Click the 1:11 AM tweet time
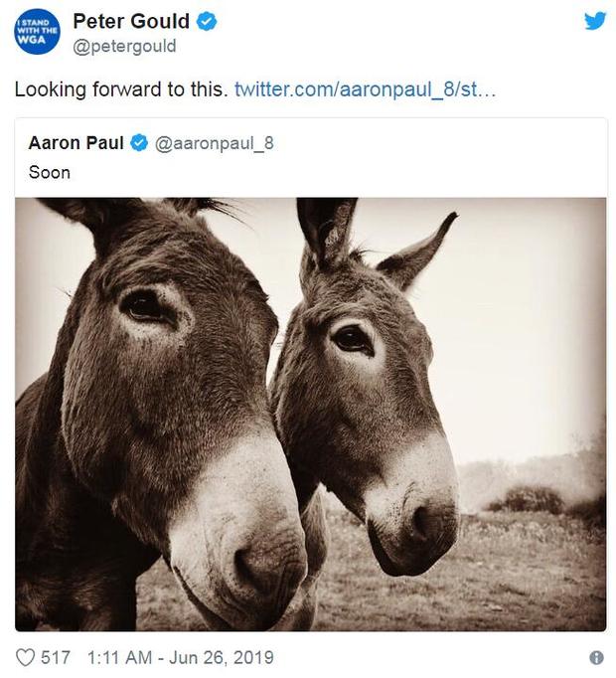The image size is (616, 678). pyautogui.click(x=120, y=657)
